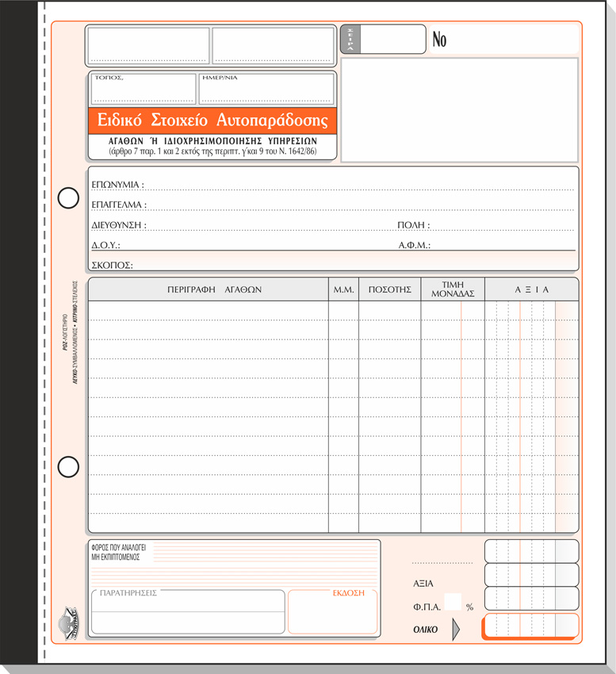Viewport: 616px width, 674px height.
Task: Click the upper punch hole circle
Action: click(69, 197)
